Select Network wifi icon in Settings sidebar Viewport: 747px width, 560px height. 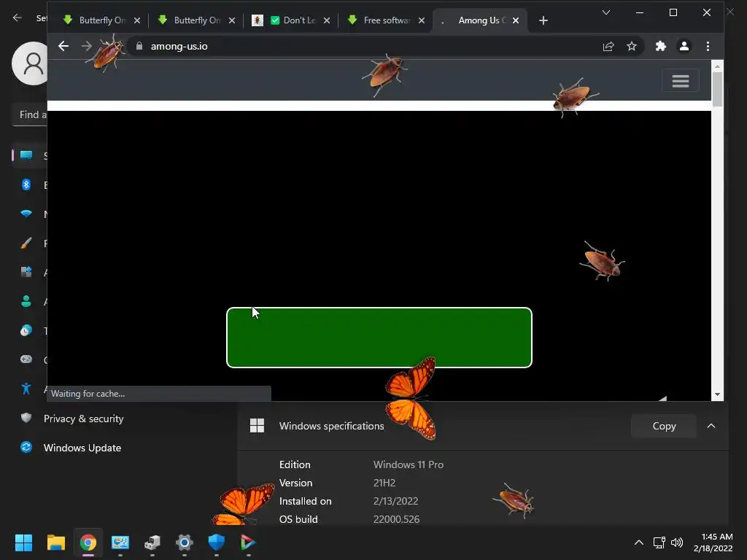pos(26,214)
